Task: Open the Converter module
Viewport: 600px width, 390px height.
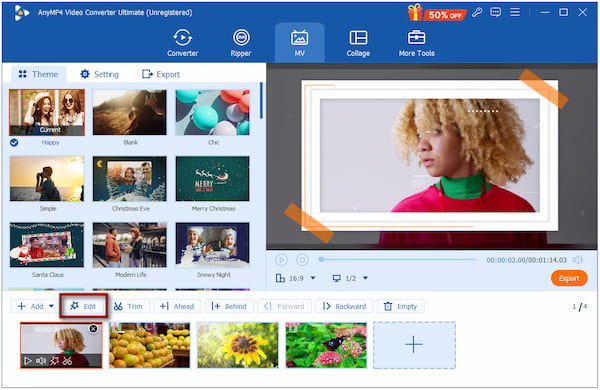Action: coord(183,43)
